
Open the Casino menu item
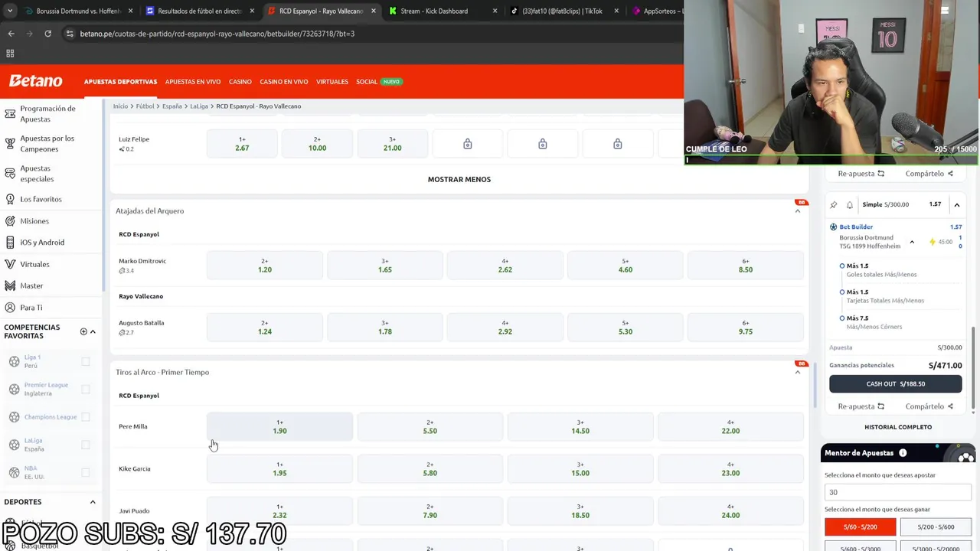[x=240, y=82]
